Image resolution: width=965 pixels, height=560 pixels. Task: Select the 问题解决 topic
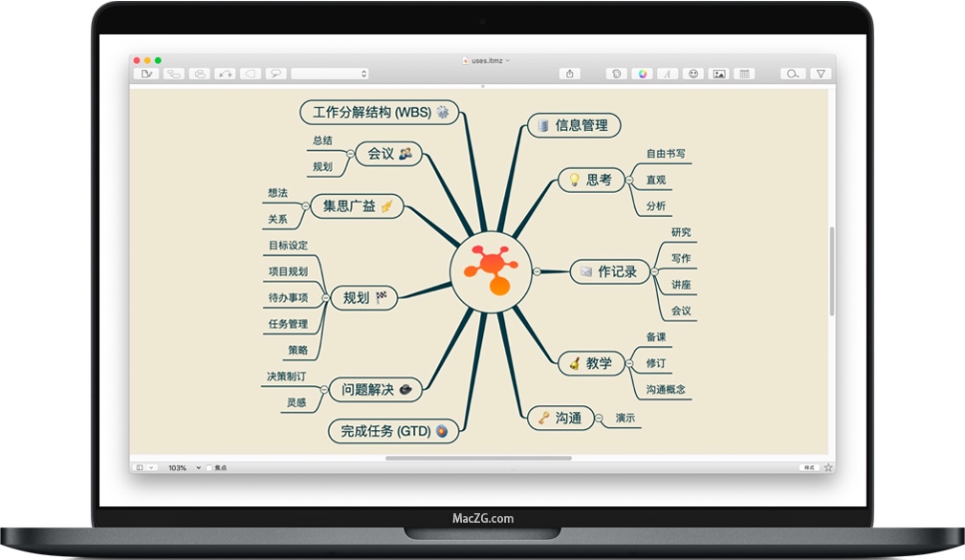376,390
